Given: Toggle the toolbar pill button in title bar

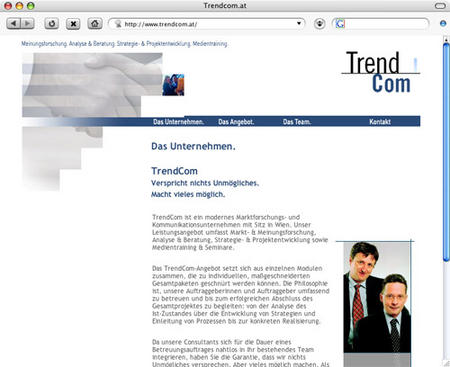Looking at the screenshot, I should tap(440, 6).
